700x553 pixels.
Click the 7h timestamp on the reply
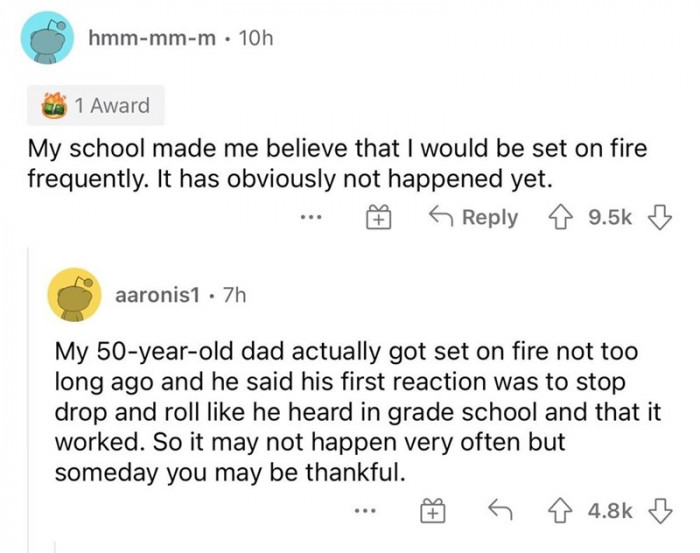coord(235,297)
